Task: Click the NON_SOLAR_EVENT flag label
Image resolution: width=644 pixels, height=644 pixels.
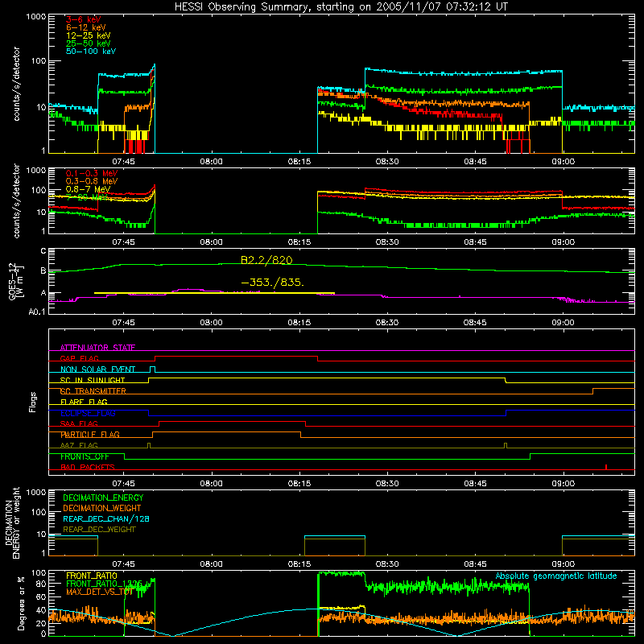Action: click(x=97, y=369)
